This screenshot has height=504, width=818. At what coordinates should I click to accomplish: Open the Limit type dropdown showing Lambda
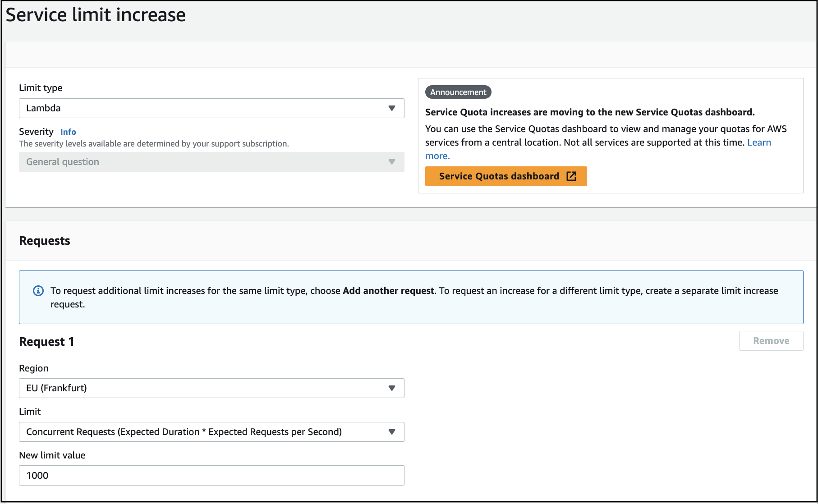pos(211,108)
